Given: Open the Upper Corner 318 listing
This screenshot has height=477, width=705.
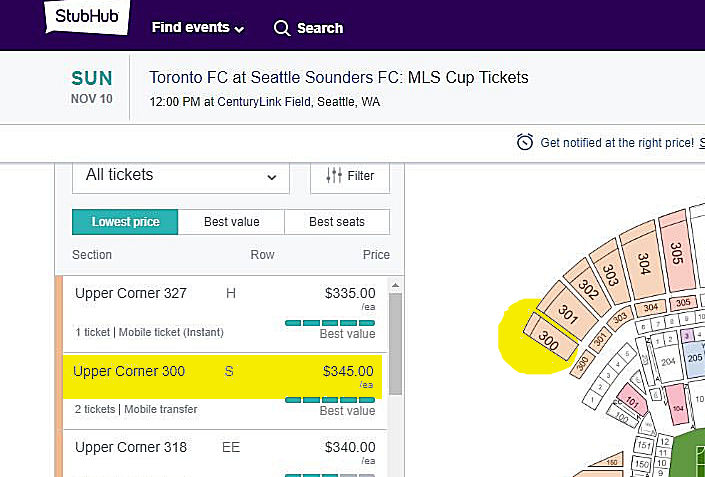Looking at the screenshot, I should click(x=225, y=454).
